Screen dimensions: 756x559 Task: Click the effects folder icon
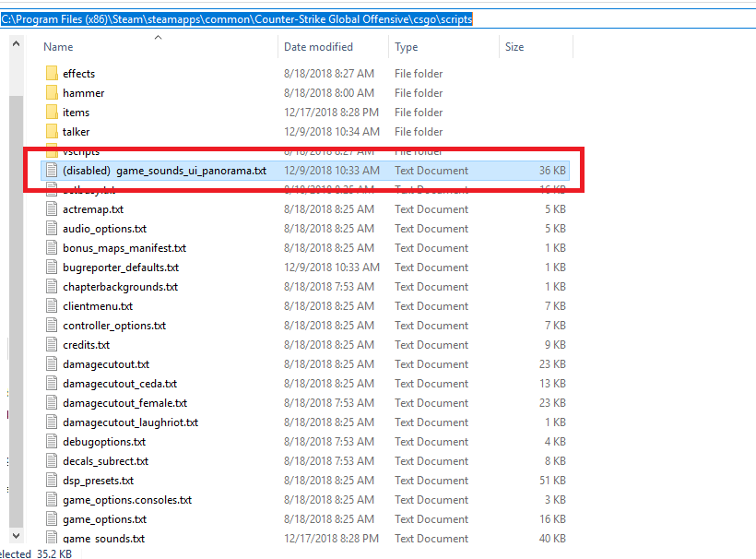52,73
